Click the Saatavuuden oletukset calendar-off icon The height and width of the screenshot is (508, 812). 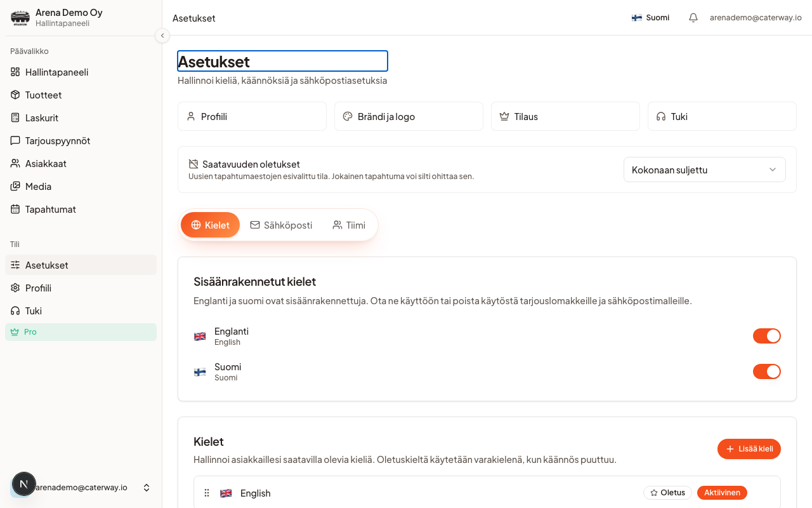(x=193, y=164)
